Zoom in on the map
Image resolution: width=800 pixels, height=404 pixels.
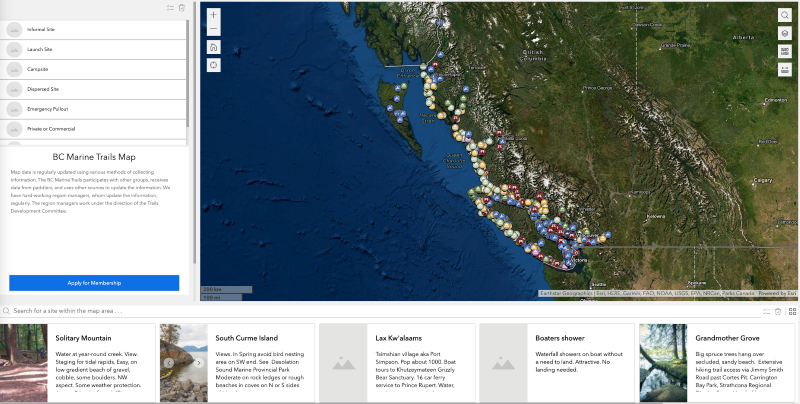pos(213,15)
